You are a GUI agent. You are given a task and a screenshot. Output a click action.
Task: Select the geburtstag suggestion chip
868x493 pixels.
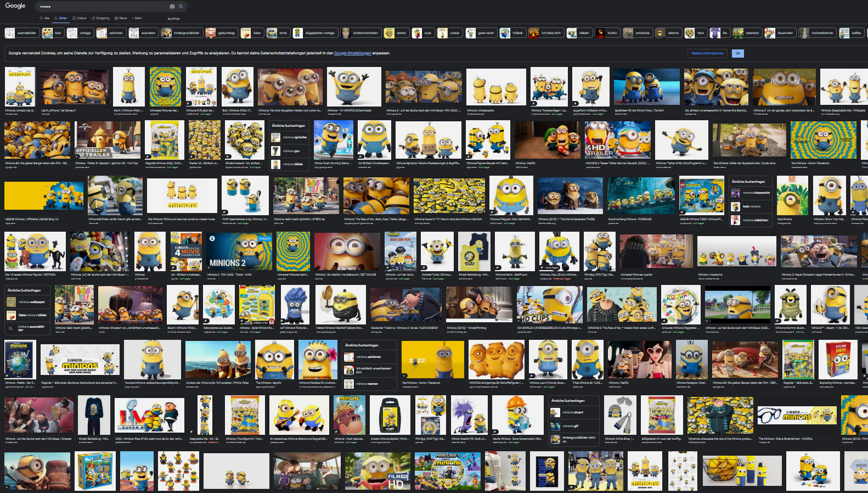click(221, 33)
